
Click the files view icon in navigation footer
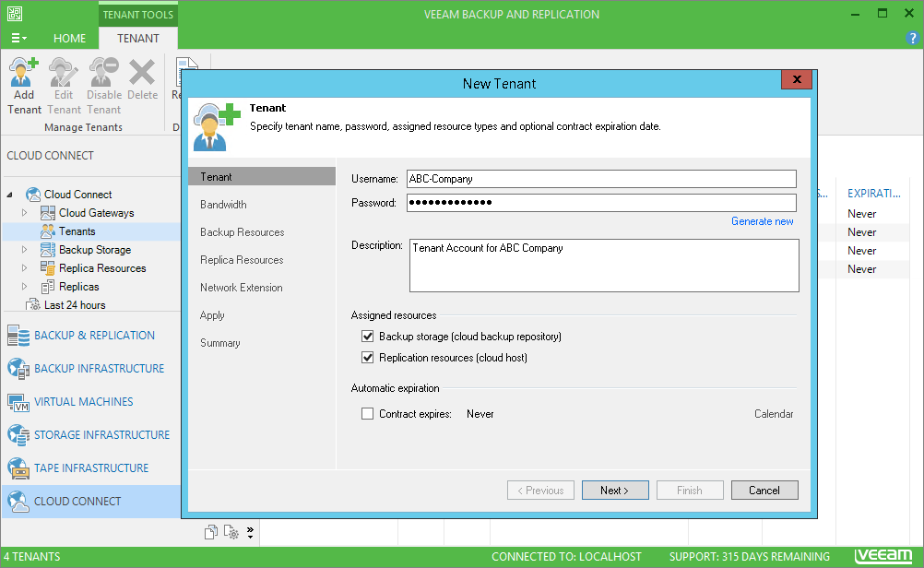tap(211, 533)
